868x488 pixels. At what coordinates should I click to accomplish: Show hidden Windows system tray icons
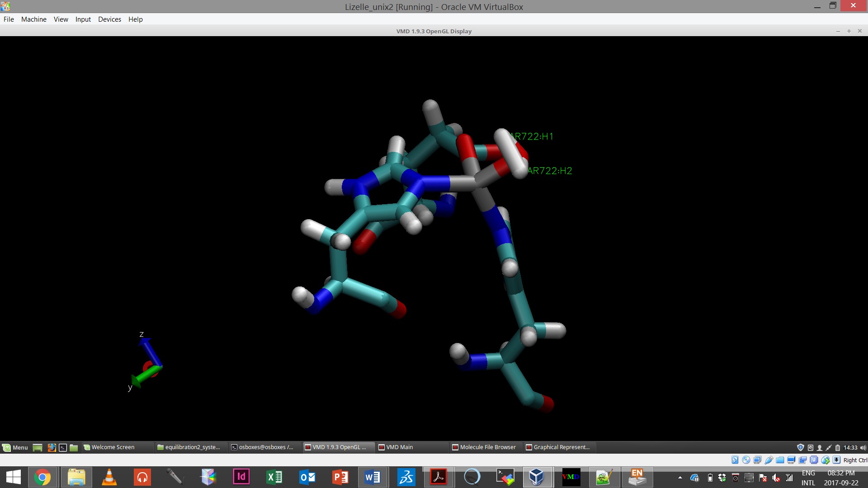[x=680, y=478]
